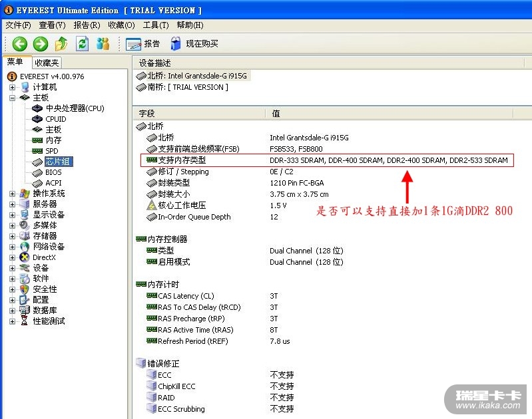532x419 pixels.
Task: Expand the 多媒体 tree node
Action: 12,225
